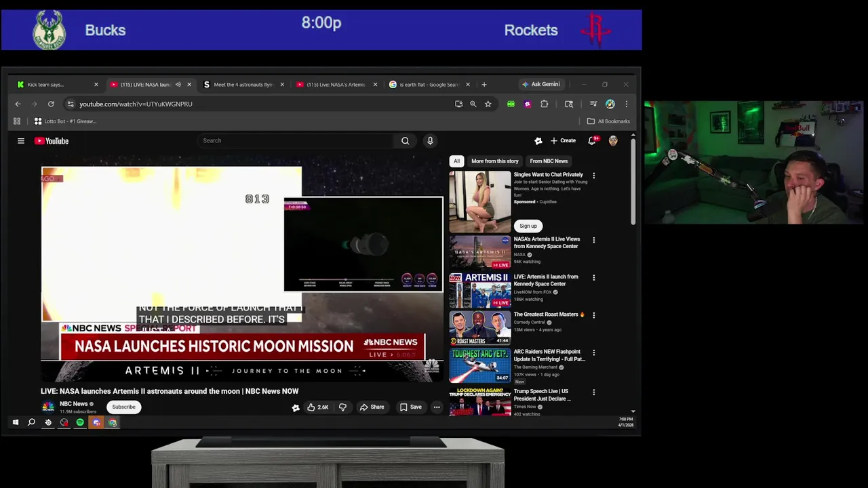Select More from this story chip
The height and width of the screenshot is (488, 868).
495,161
